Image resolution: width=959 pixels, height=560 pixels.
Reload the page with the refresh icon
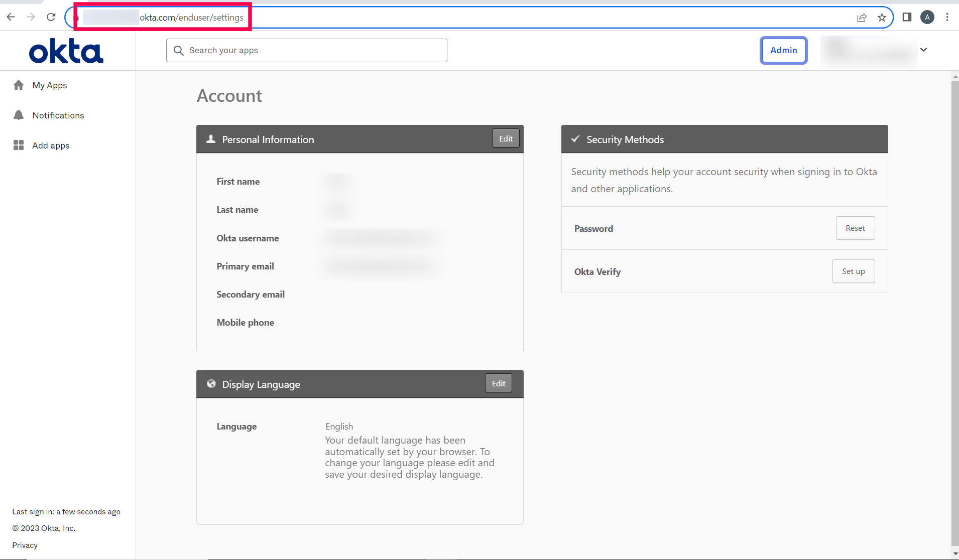click(51, 17)
